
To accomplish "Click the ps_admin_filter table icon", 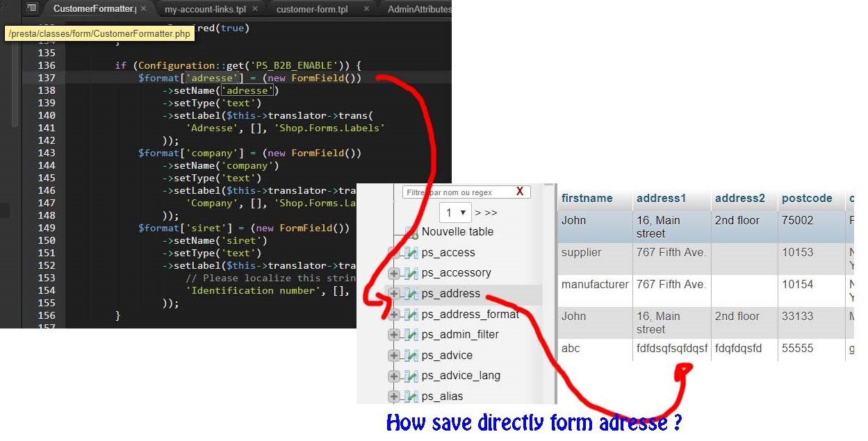I will coord(411,335).
